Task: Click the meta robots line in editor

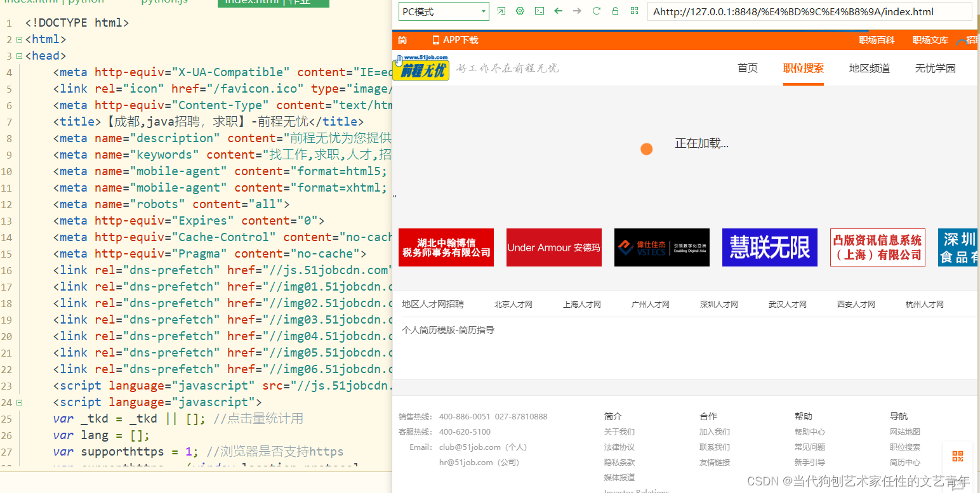Action: [171, 204]
